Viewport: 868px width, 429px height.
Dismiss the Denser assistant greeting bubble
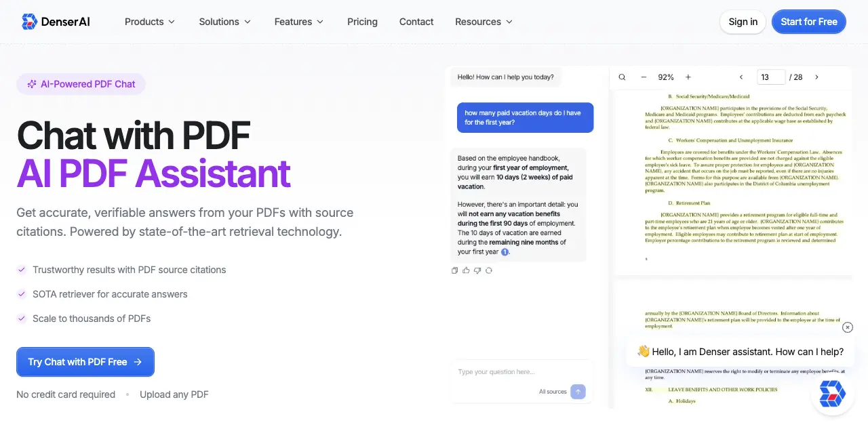pyautogui.click(x=848, y=327)
